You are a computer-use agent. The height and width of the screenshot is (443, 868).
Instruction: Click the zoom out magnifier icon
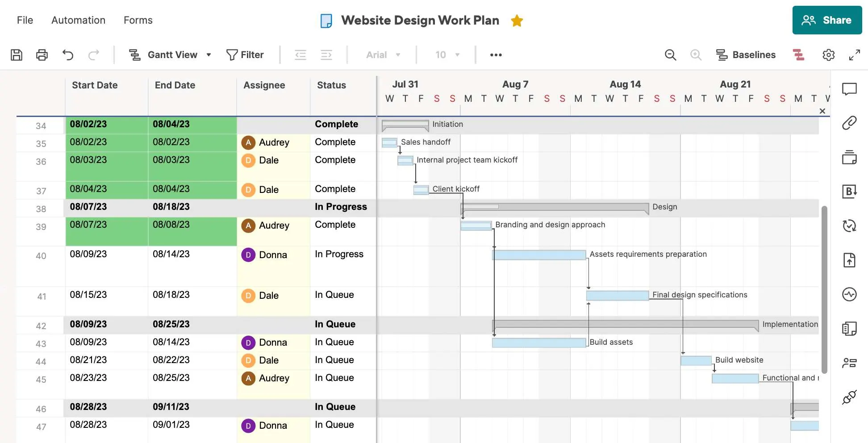670,54
